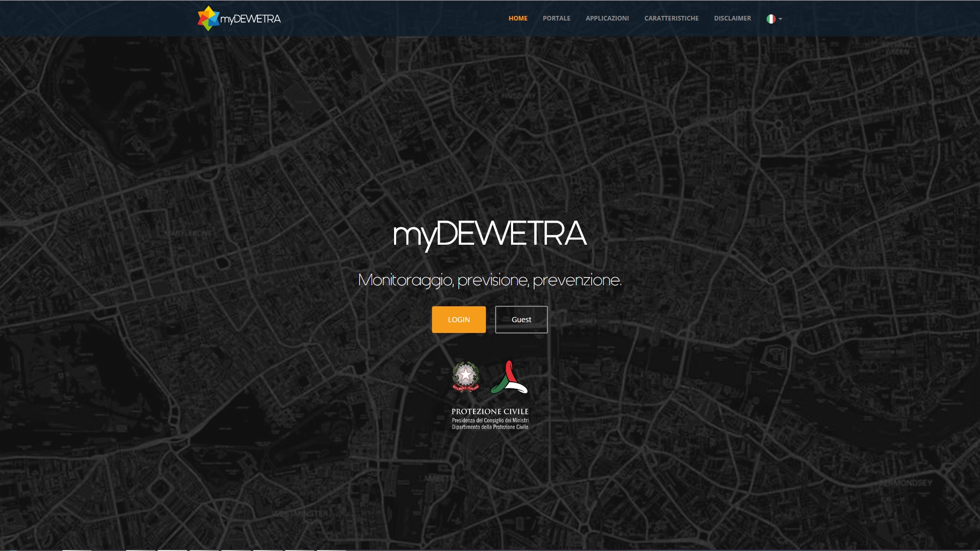Click the Repubblica Italiana emblem
The image size is (980, 551).
click(465, 377)
